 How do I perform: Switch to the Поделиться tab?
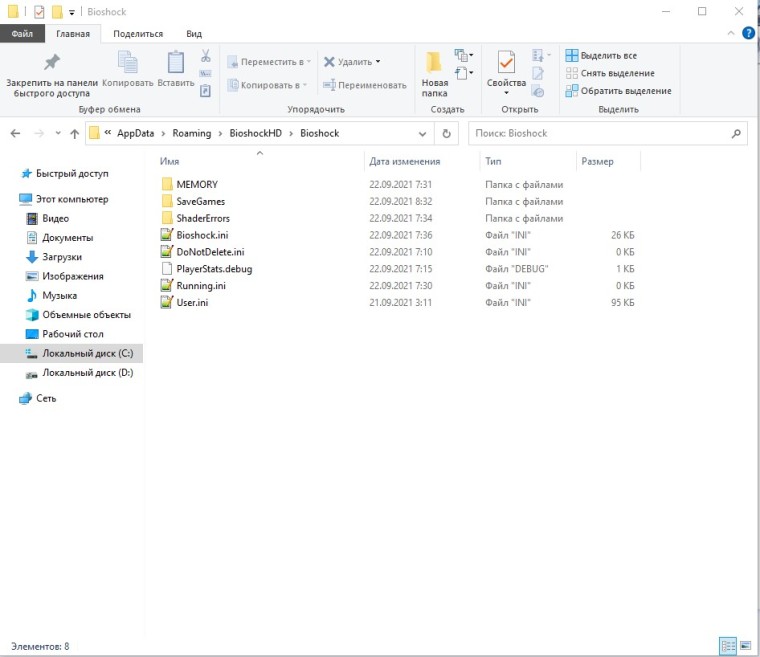pos(138,34)
